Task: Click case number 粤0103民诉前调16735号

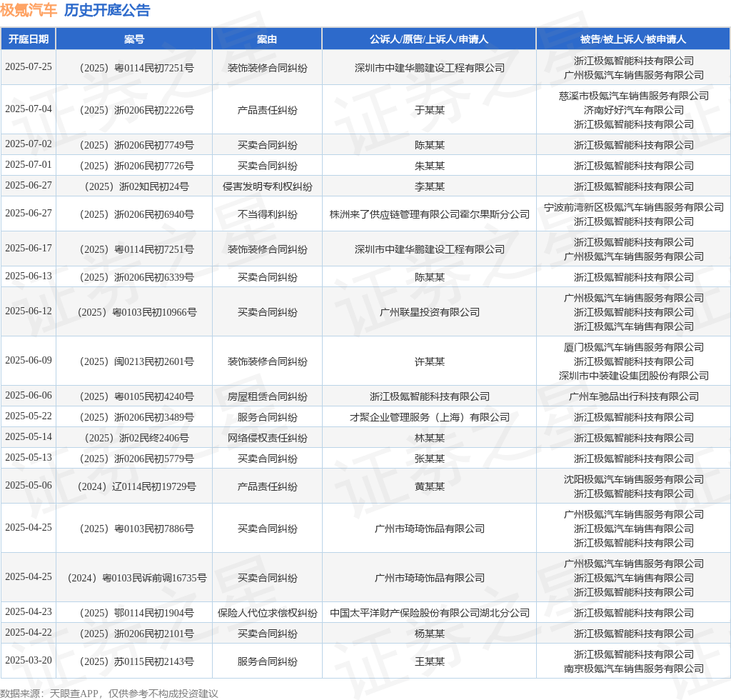Action: (x=137, y=578)
